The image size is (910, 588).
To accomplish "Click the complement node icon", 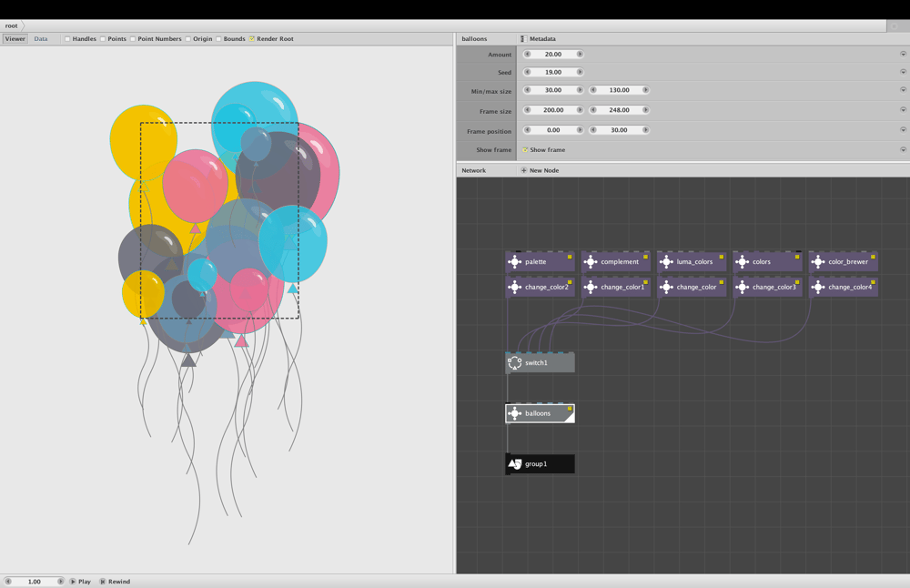I will (591, 262).
